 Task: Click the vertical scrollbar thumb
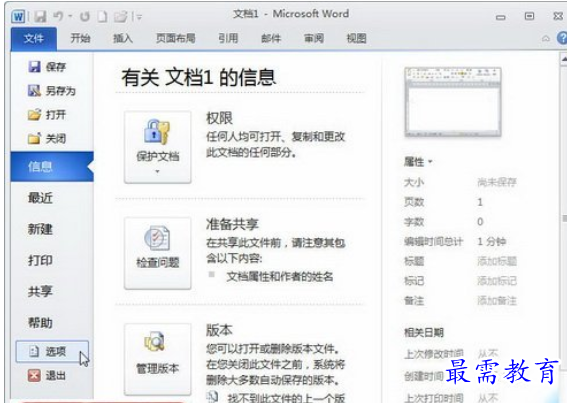click(x=564, y=219)
